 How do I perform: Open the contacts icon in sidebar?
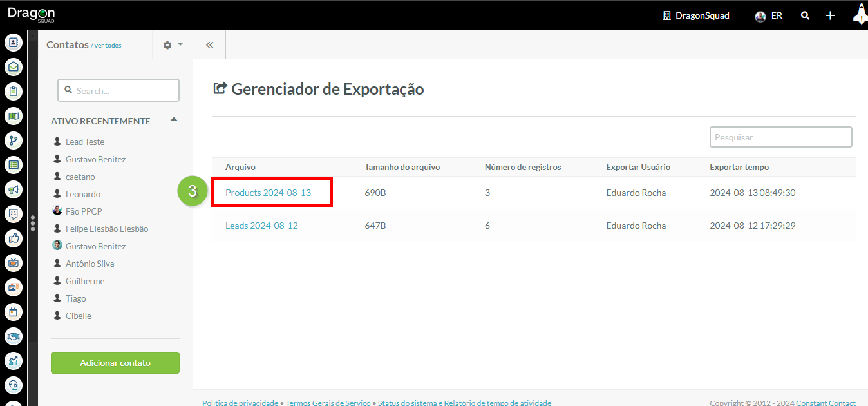14,43
